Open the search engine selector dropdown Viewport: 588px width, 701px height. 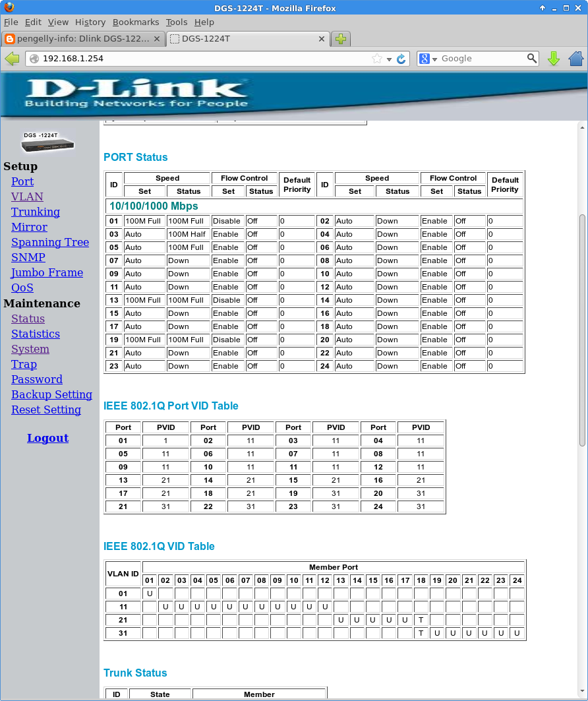pyautogui.click(x=434, y=59)
